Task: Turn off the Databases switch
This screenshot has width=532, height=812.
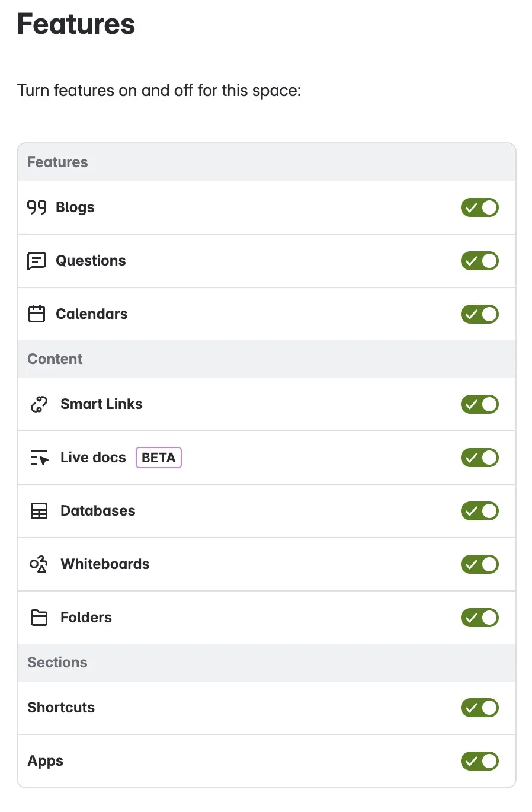Action: (x=480, y=511)
